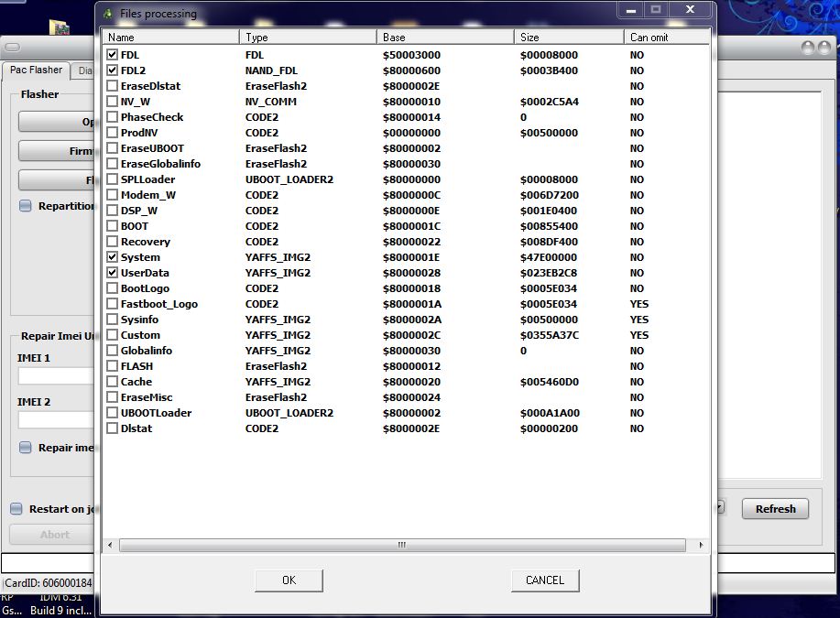Select the SPLLoader checkbox
The height and width of the screenshot is (618, 840).
pyautogui.click(x=112, y=179)
